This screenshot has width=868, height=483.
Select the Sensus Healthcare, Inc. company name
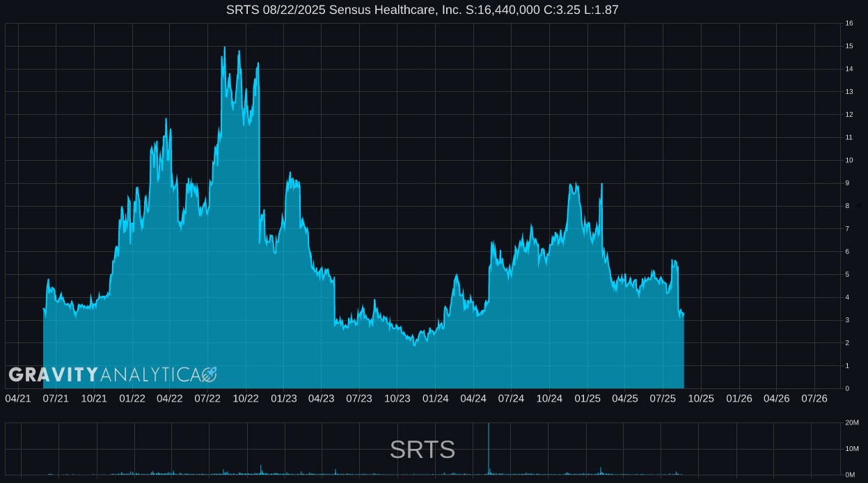[397, 10]
